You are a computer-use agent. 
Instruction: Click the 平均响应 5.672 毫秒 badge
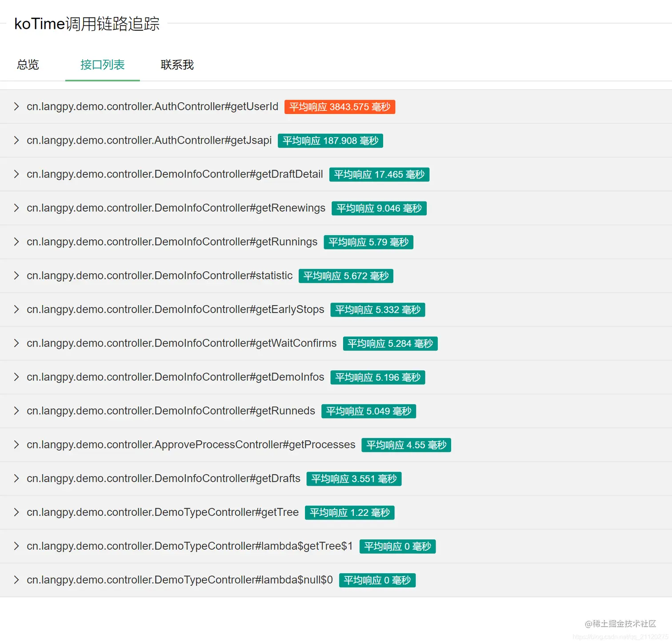346,276
